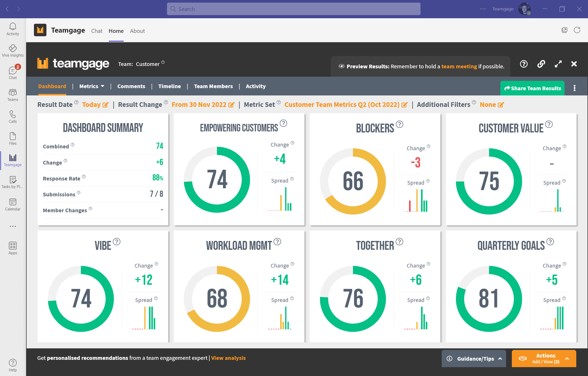Open the Apps store in sidebar
Viewport: 588px width, 376px height.
pyautogui.click(x=13, y=248)
